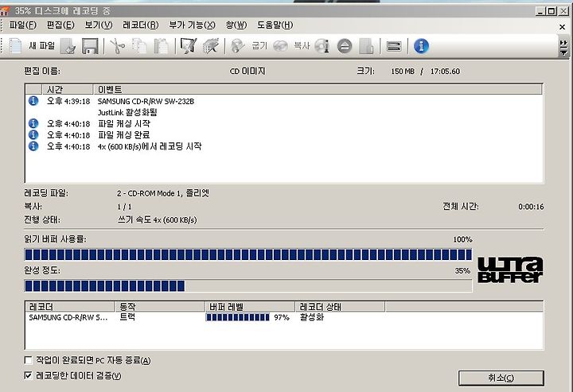Open the 도움말(H) menu
Screen dimensions: 573x392
click(275, 25)
